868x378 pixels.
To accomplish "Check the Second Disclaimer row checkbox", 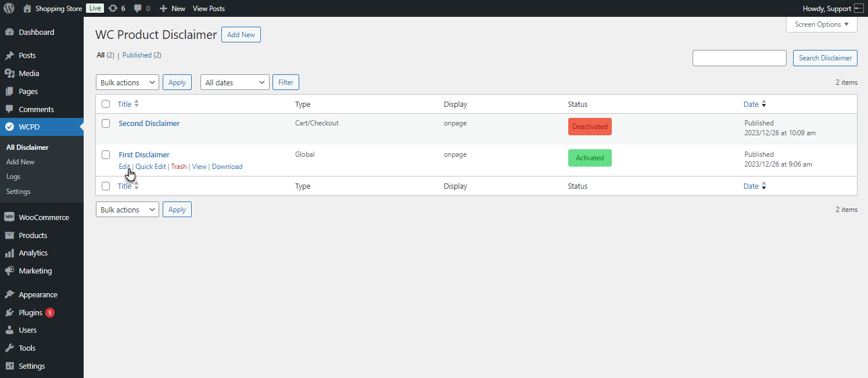I will pos(106,123).
